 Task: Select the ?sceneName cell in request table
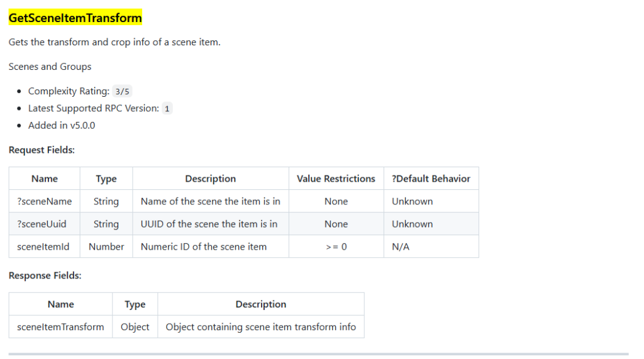pos(45,201)
